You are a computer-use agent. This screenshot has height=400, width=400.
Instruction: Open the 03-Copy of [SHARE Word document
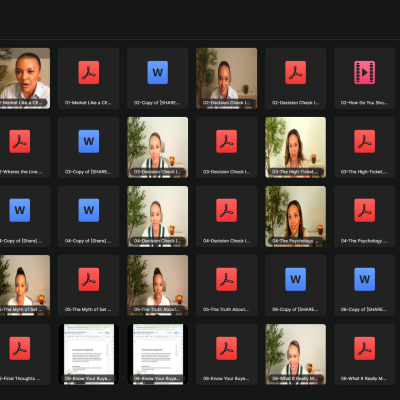pos(89,147)
